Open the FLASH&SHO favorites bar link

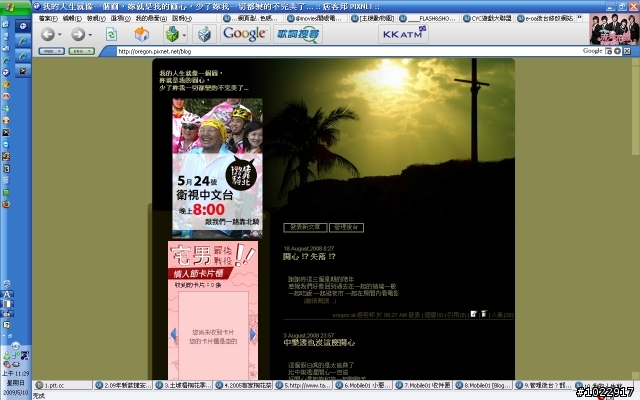pyautogui.click(x=429, y=18)
